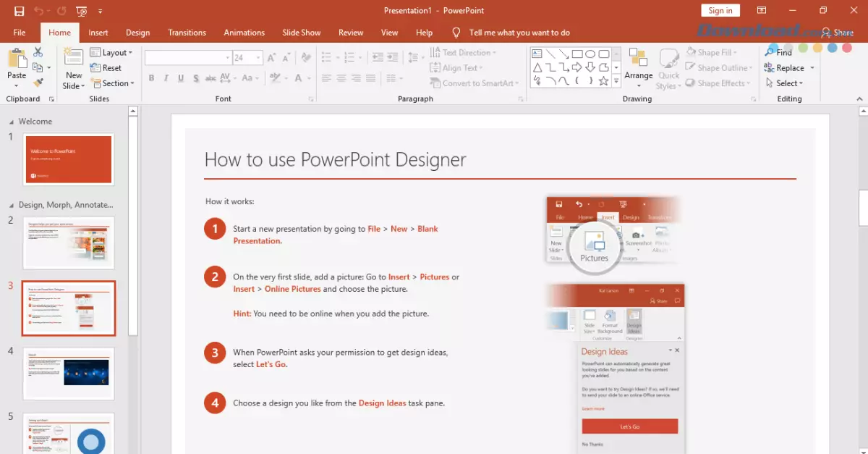Switch to the Slide Show tab
This screenshot has width=868, height=454.
[301, 33]
